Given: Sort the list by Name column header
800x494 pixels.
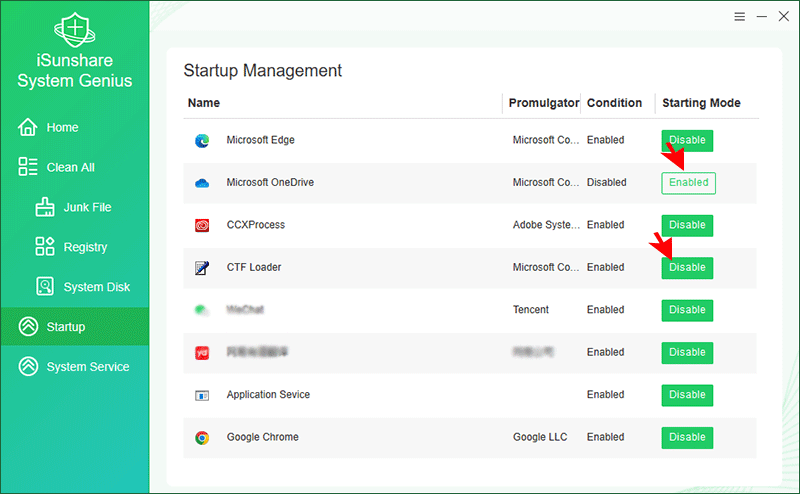Looking at the screenshot, I should tap(204, 103).
